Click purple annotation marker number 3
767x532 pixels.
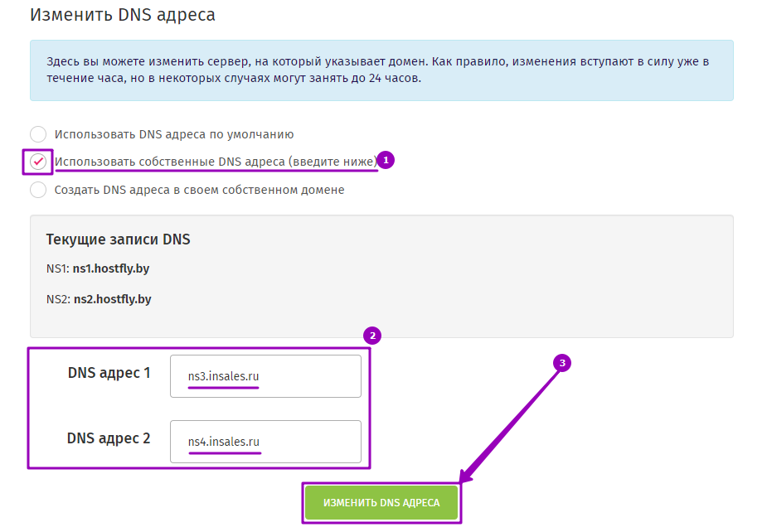pyautogui.click(x=562, y=363)
